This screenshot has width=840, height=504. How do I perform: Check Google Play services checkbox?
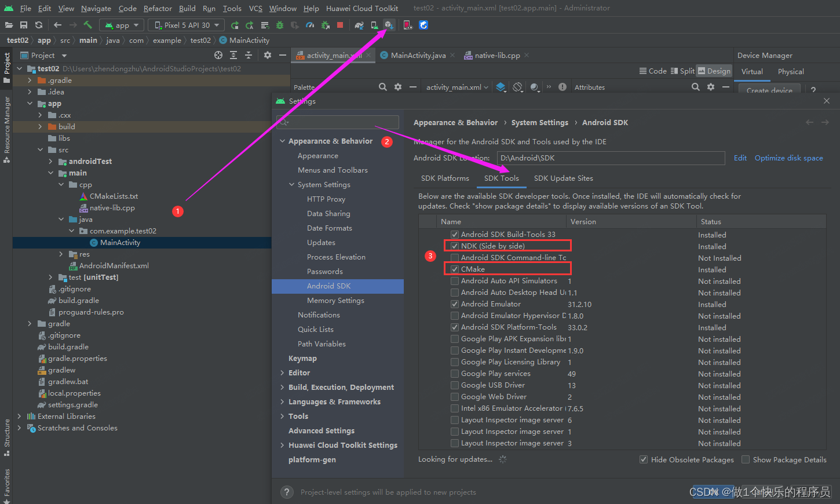455,374
